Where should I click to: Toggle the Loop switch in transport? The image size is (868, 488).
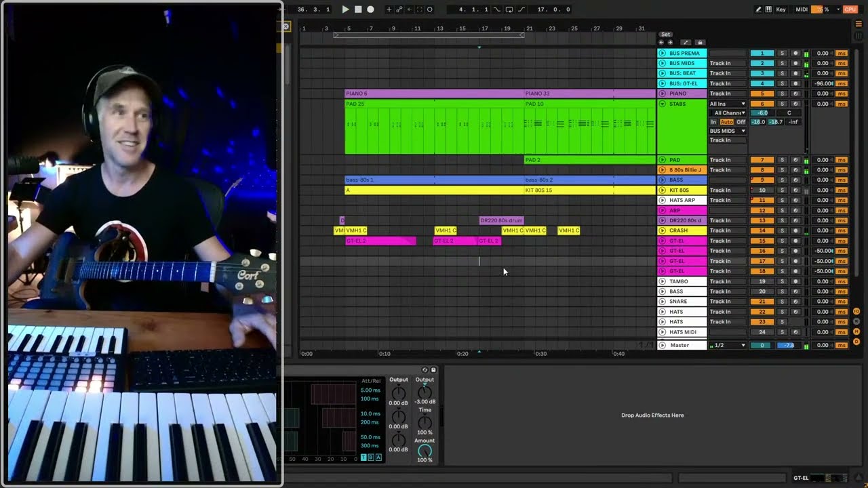pos(509,9)
